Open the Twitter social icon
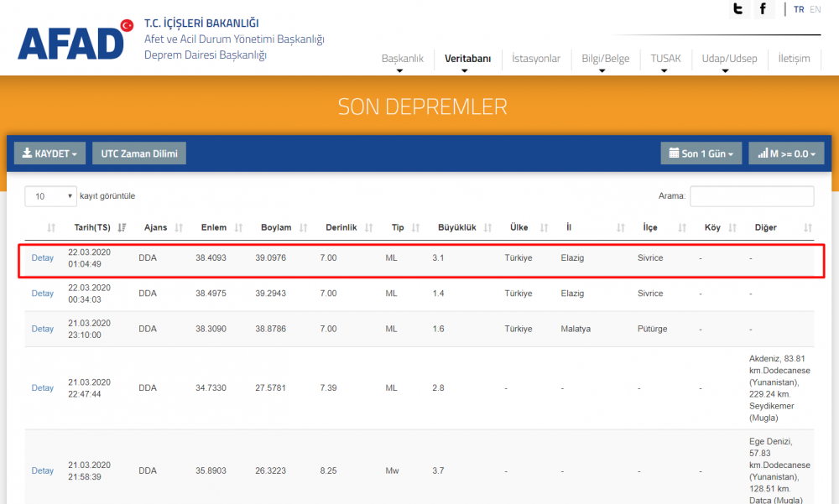 point(737,9)
